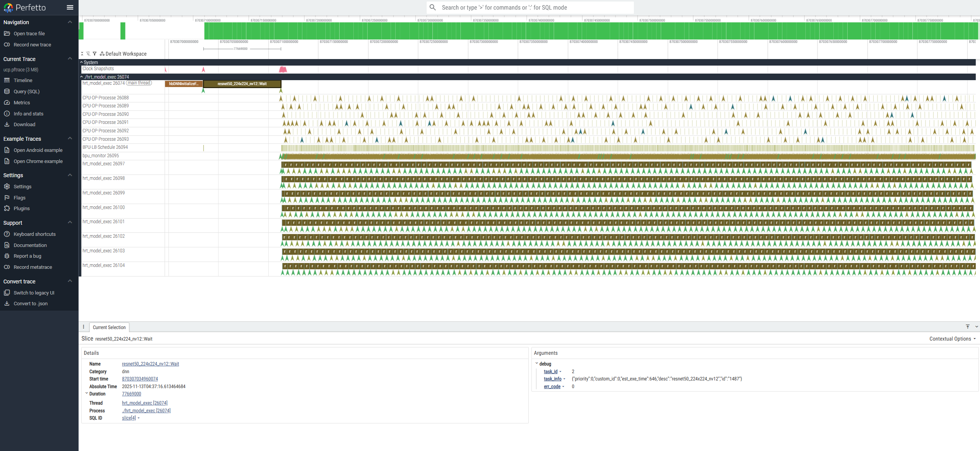Image resolution: width=980 pixels, height=451 pixels.
Task: Click the search or command input box
Action: (533, 7)
